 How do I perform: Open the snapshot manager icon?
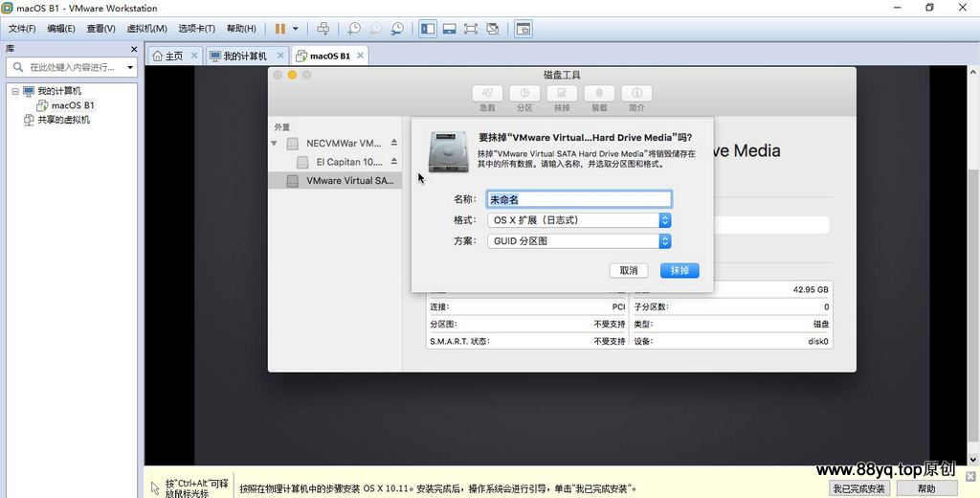click(x=397, y=29)
